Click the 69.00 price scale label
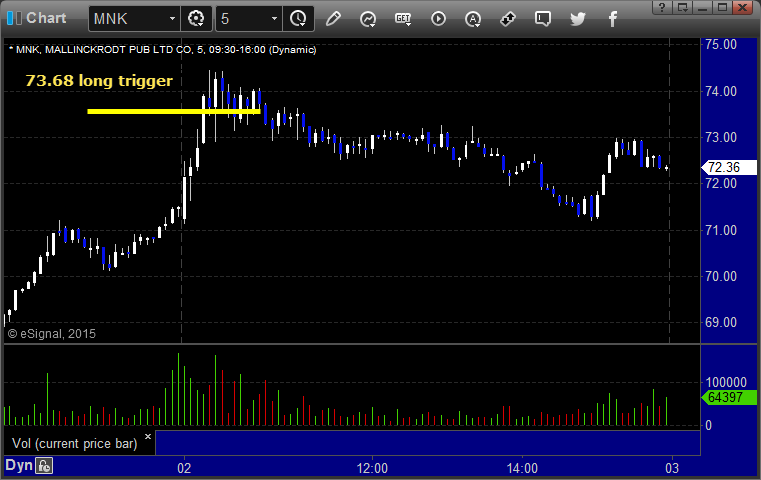The image size is (761, 480). tap(721, 322)
